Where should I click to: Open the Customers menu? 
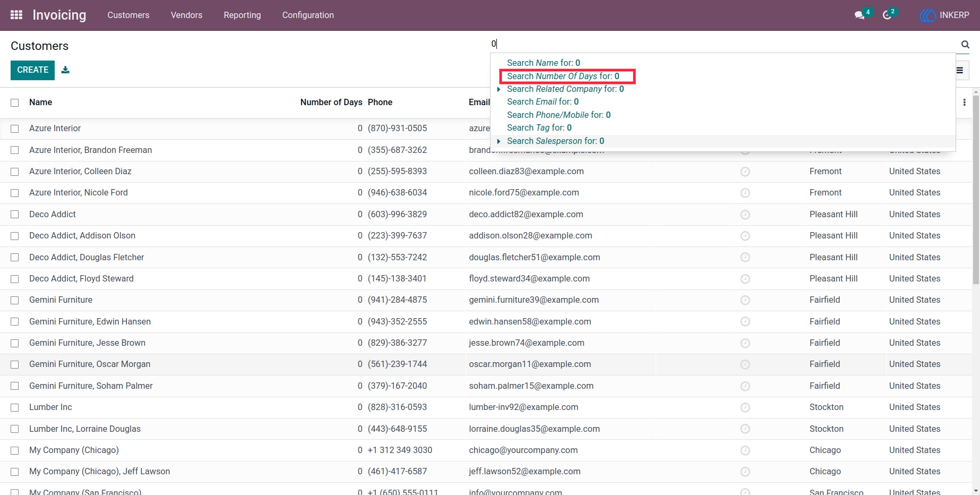tap(128, 15)
